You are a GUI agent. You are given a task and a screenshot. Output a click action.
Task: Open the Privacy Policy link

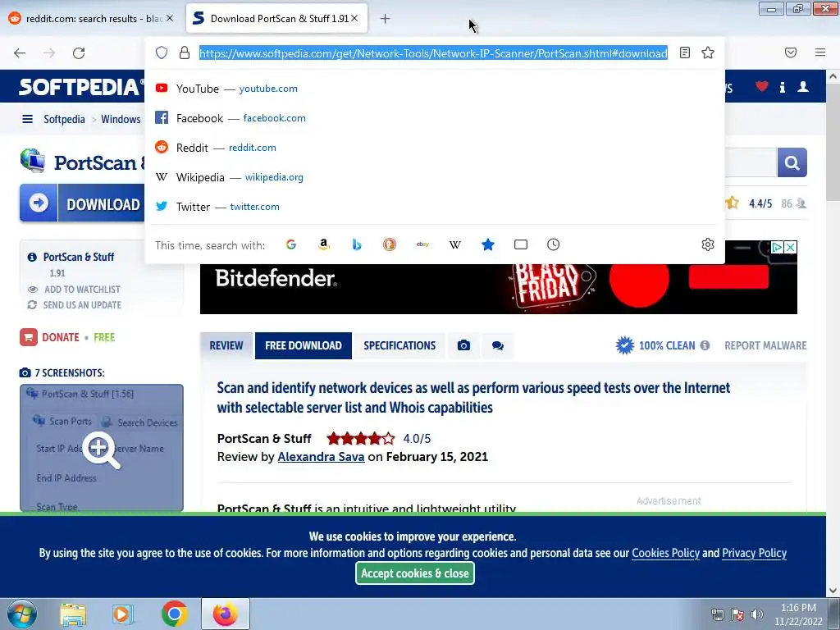pos(755,553)
